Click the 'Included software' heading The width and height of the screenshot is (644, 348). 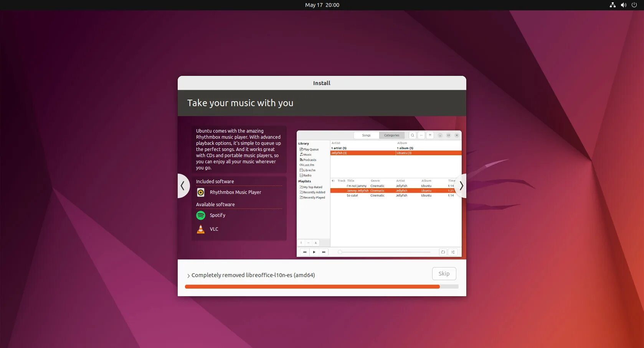pos(215,182)
